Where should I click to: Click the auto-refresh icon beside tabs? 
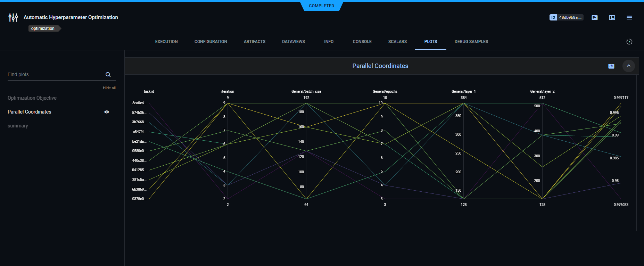pyautogui.click(x=629, y=42)
